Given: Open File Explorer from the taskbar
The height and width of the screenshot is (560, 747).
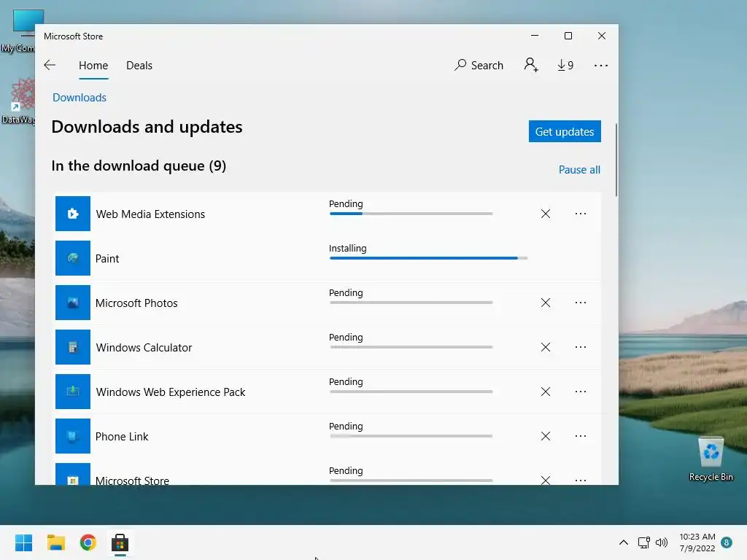Looking at the screenshot, I should (55, 542).
